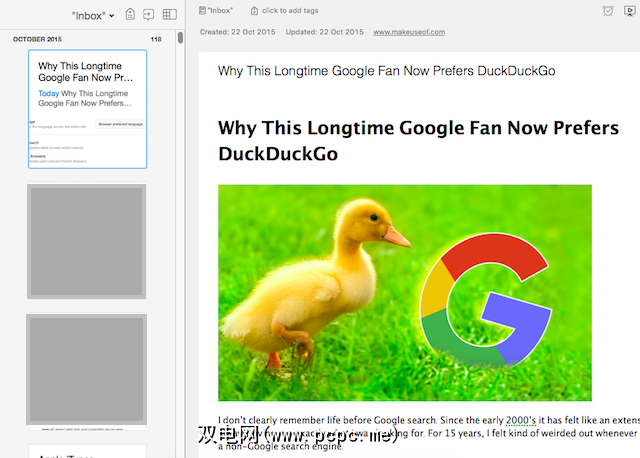Click the note list vertical scrollbar
This screenshot has width=640, height=458.
tap(180, 39)
